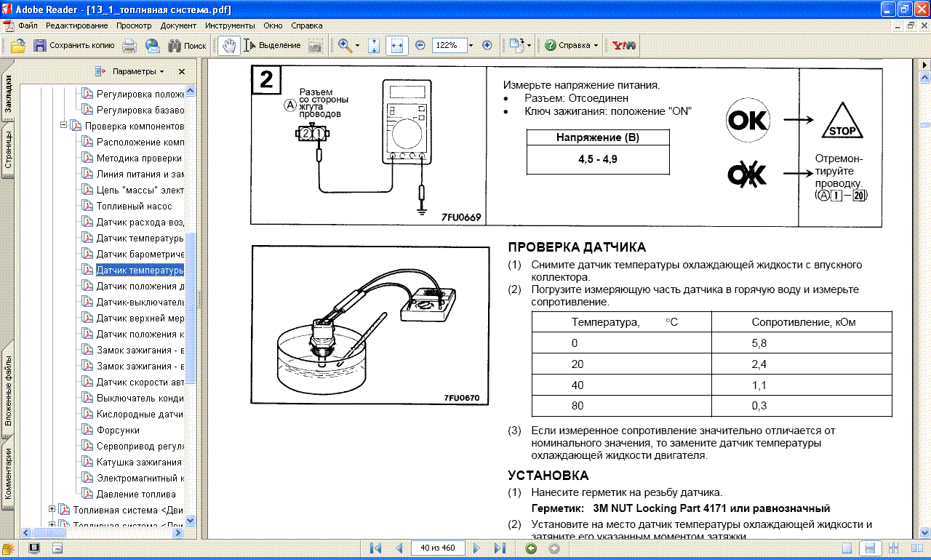Open the Страницы side tab
The image size is (931, 560).
(x=9, y=151)
